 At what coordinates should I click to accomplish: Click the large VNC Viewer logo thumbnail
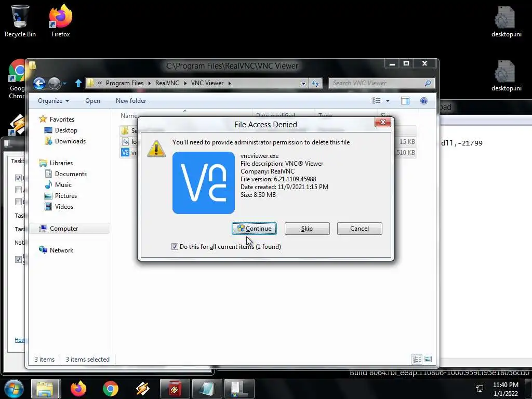pos(204,183)
